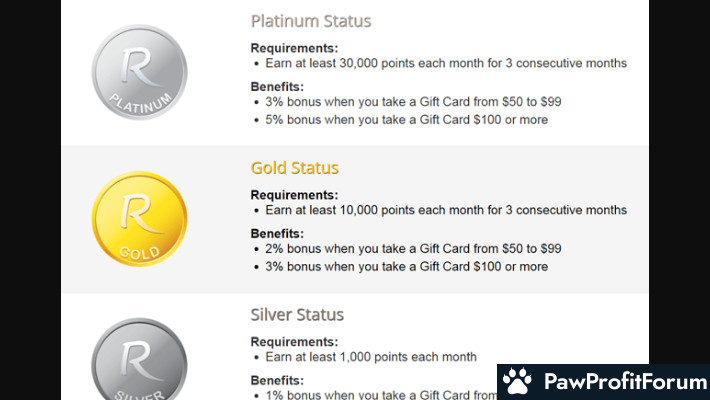Image resolution: width=710 pixels, height=400 pixels.
Task: Click the Gold medal coin icon
Action: click(x=139, y=219)
